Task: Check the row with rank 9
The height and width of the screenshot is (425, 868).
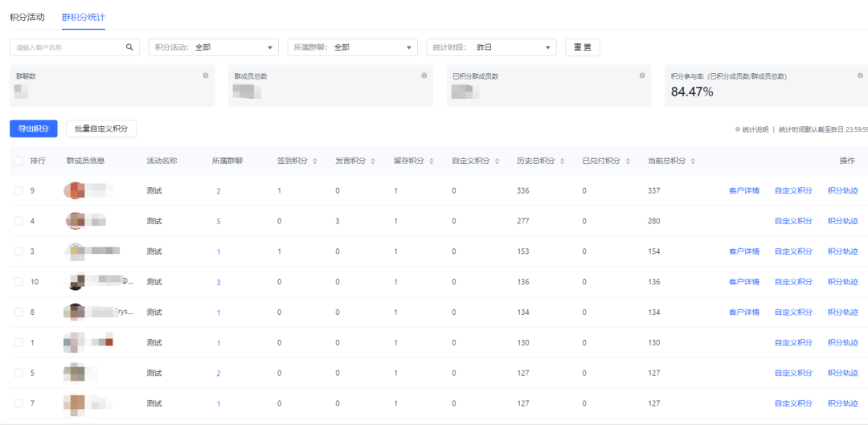Action: click(18, 190)
